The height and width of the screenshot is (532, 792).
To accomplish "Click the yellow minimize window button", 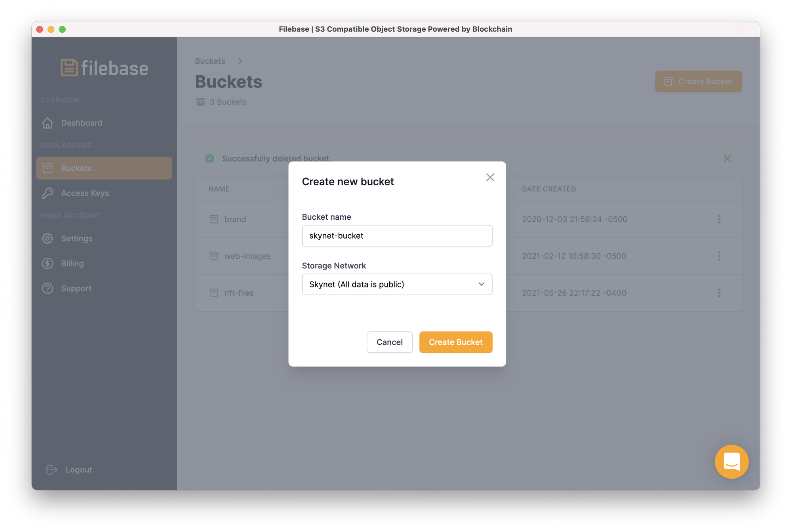I will [x=51, y=29].
